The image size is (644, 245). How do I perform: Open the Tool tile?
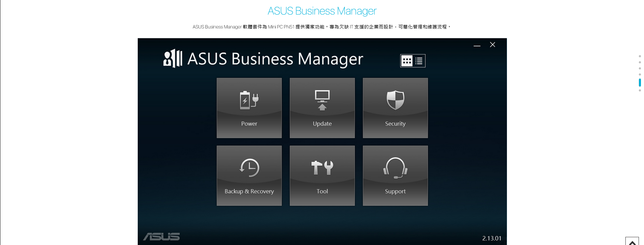pyautogui.click(x=322, y=176)
